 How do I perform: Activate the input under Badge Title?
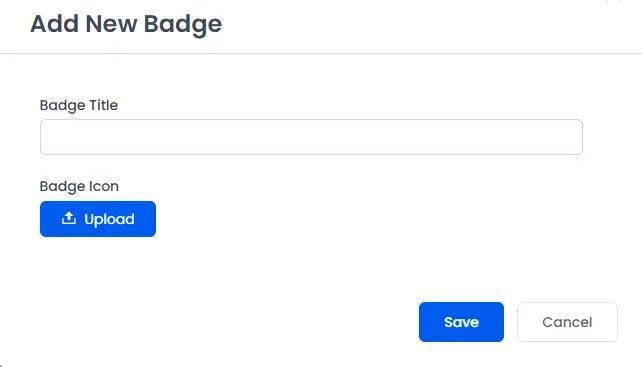click(311, 137)
